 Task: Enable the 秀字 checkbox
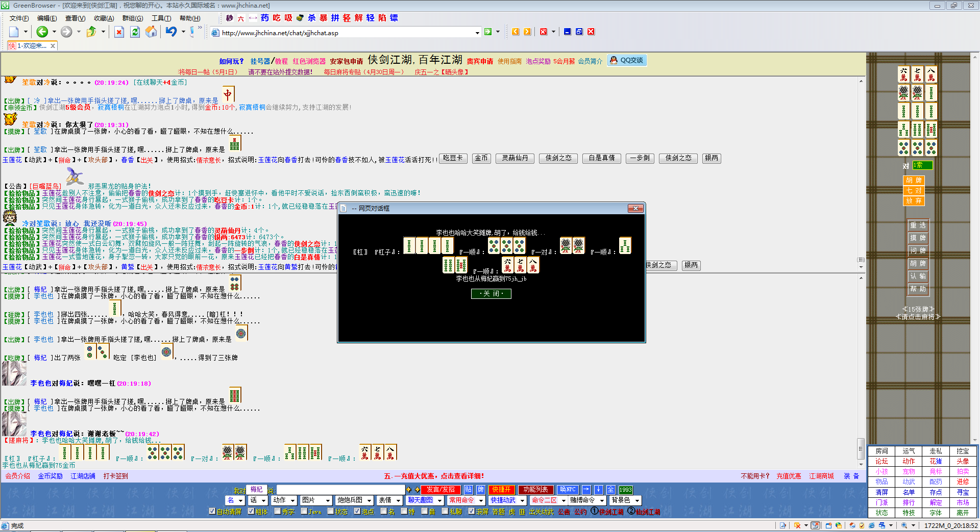278,511
